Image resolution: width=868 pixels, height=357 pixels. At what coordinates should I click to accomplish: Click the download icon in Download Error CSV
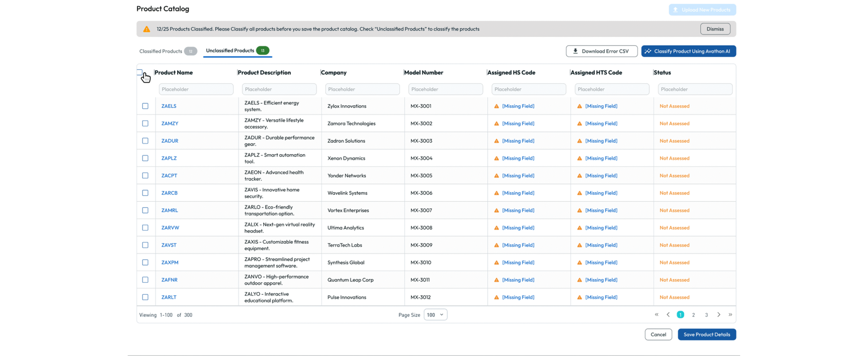pos(575,51)
